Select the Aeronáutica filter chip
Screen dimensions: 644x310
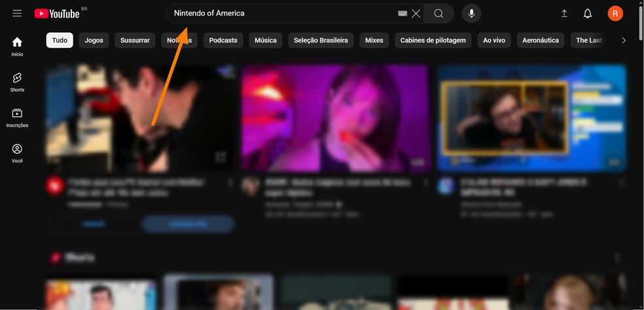[541, 41]
